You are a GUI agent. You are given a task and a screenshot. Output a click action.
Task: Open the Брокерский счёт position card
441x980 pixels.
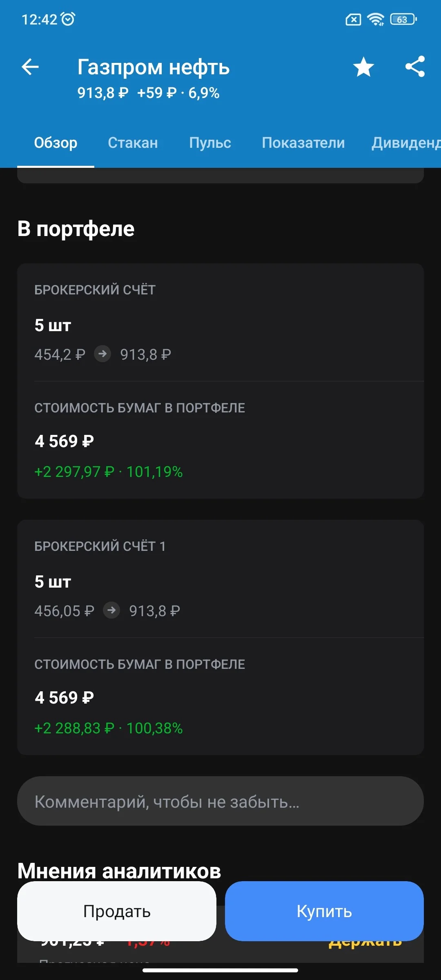[x=220, y=381]
